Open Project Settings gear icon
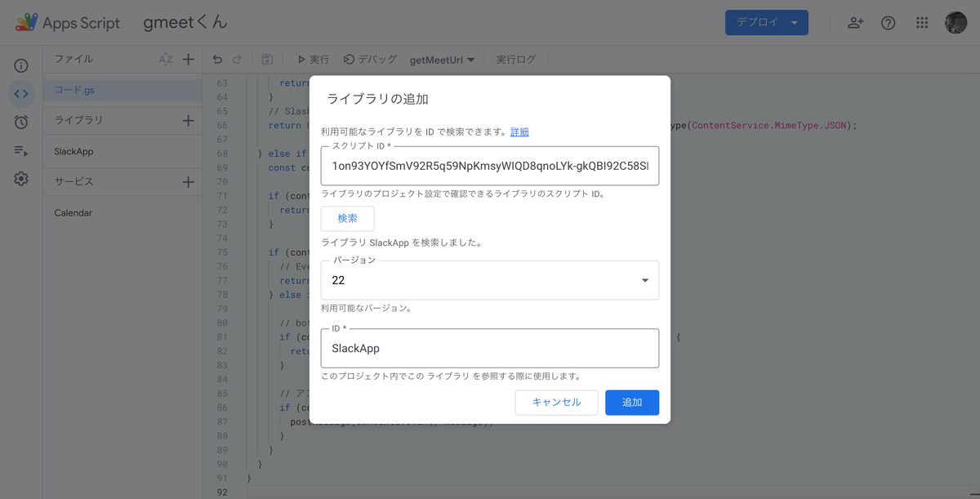The height and width of the screenshot is (499, 980). pyautogui.click(x=21, y=179)
